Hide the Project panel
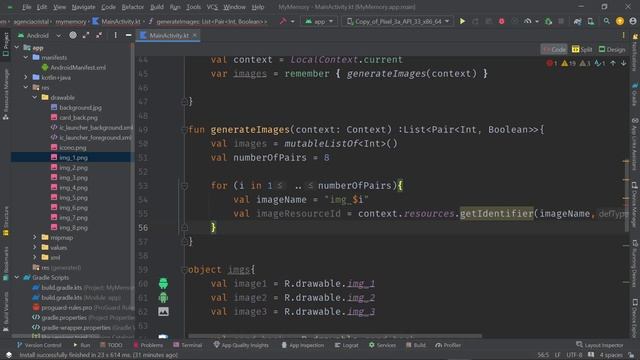Image resolution: width=640 pixels, height=360 pixels. (x=128, y=36)
